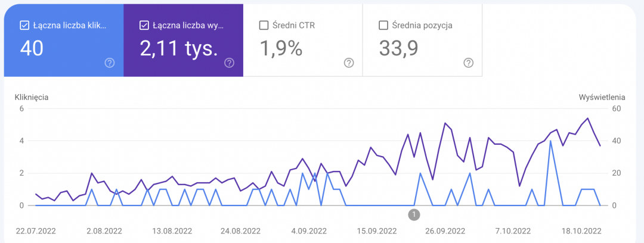Click help icon in Średni CTR card
The width and height of the screenshot is (644, 243).
[349, 63]
